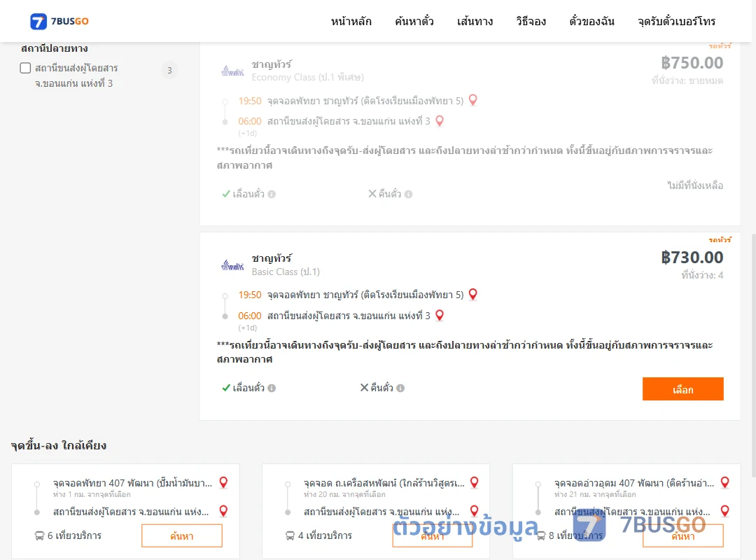
Task: Open ตั๋วของฉัน menu item
Action: click(591, 21)
